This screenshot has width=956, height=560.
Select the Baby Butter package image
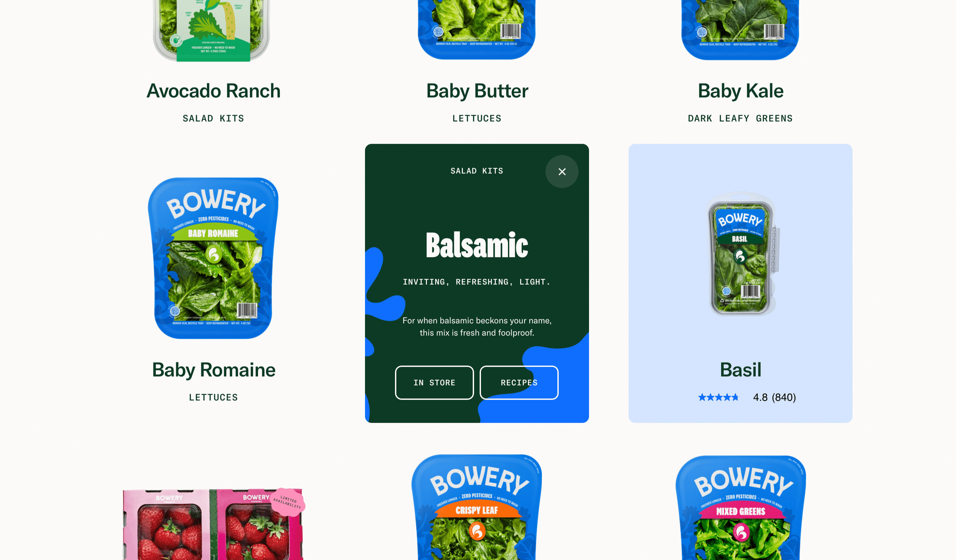[x=477, y=30]
